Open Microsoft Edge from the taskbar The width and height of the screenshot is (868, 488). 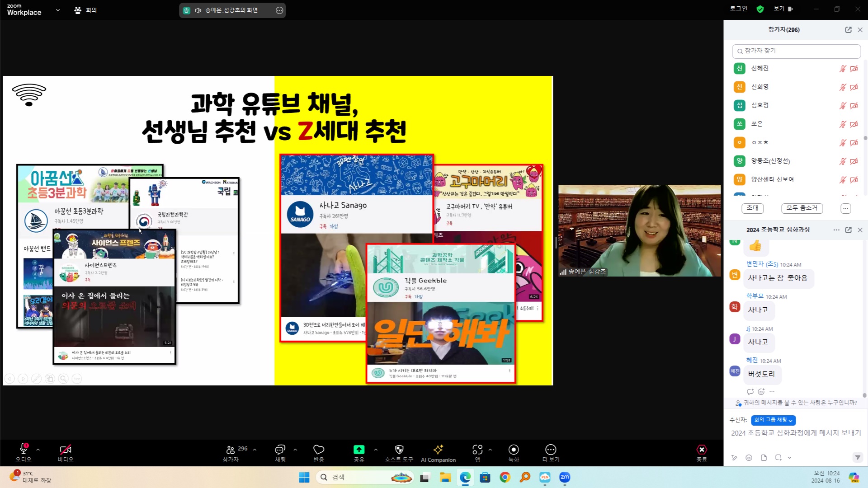(x=465, y=477)
